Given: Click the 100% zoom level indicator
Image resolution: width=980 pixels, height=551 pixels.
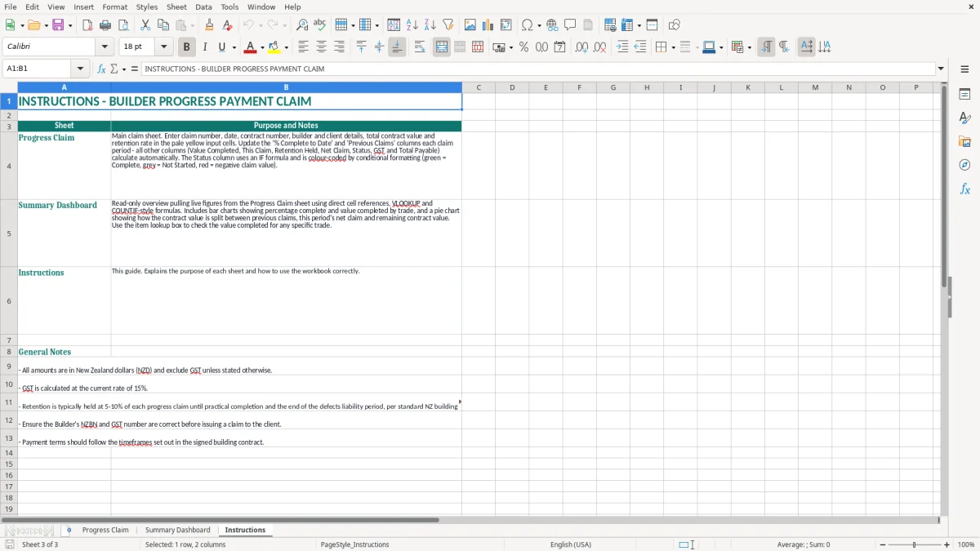Looking at the screenshot, I should (966, 544).
